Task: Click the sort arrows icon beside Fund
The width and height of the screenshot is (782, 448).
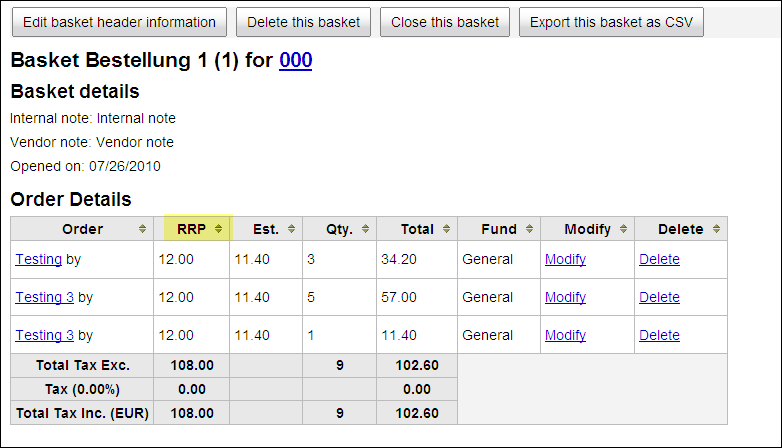Action: [x=529, y=229]
